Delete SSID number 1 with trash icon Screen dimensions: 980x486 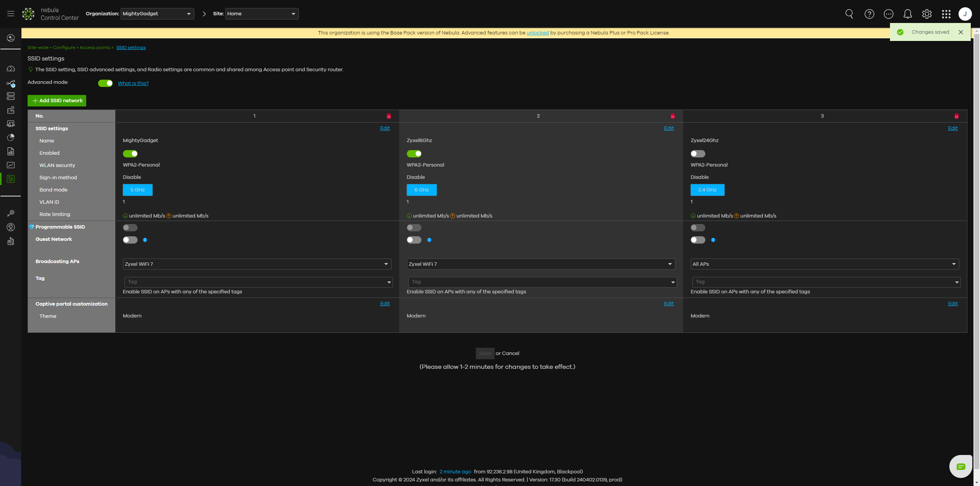(x=388, y=116)
